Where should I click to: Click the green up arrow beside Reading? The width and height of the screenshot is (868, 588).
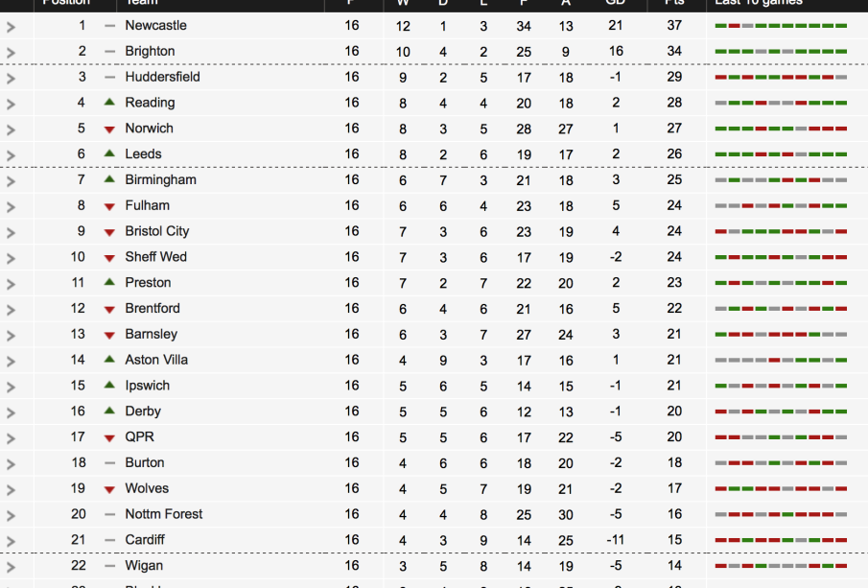point(109,103)
